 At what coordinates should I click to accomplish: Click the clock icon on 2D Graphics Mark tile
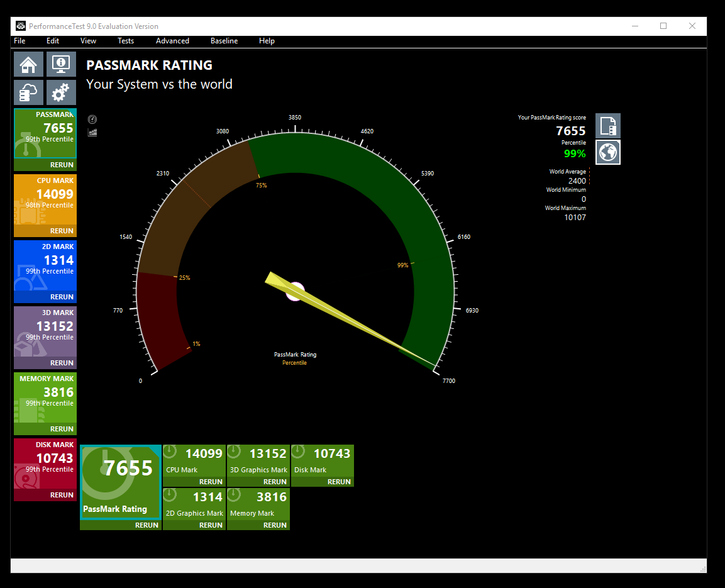170,495
